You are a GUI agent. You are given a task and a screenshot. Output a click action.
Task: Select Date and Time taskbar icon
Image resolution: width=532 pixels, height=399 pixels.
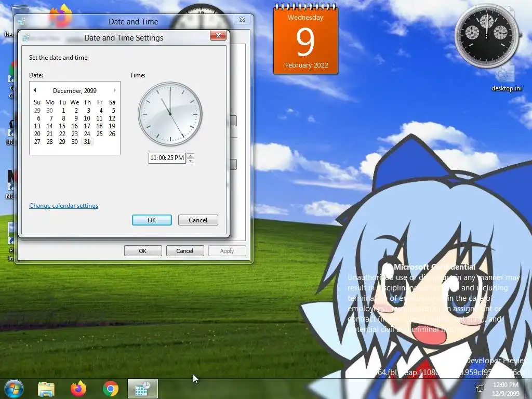[x=143, y=389]
